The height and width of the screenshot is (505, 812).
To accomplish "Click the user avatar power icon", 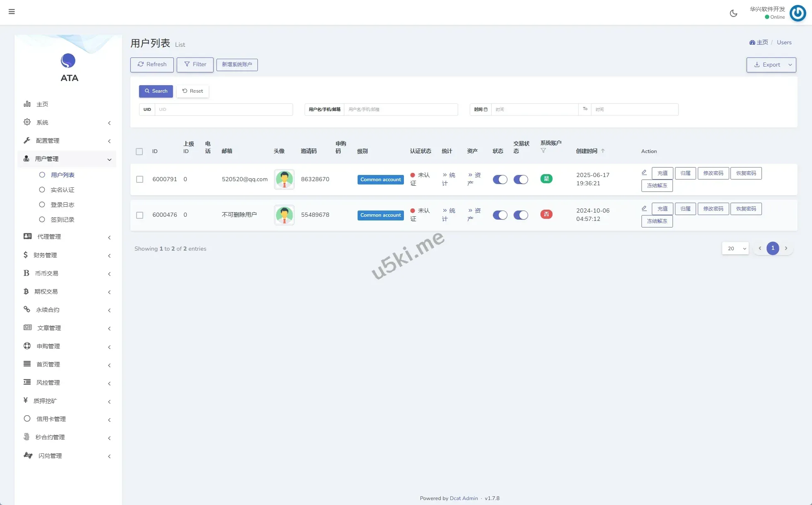I will click(x=798, y=13).
